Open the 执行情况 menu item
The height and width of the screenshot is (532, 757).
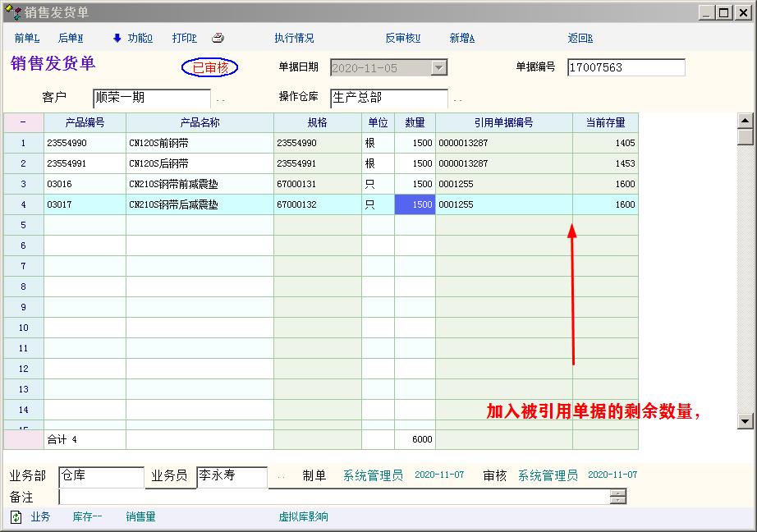294,38
